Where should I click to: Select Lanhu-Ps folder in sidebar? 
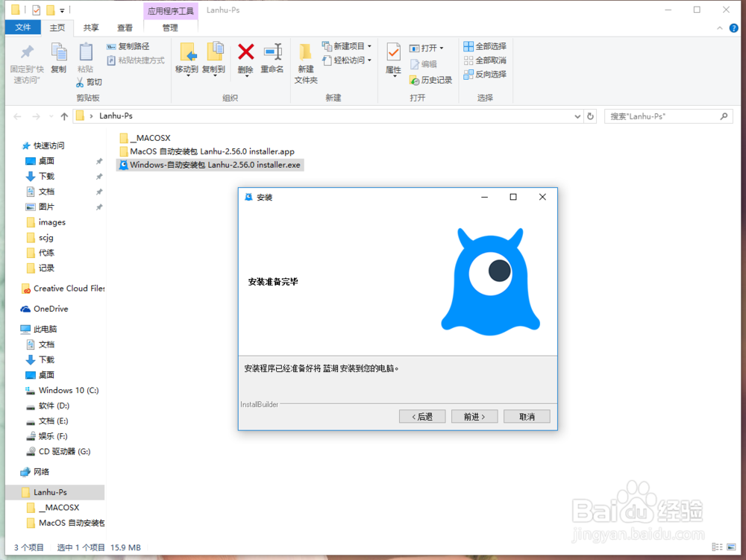pyautogui.click(x=54, y=492)
